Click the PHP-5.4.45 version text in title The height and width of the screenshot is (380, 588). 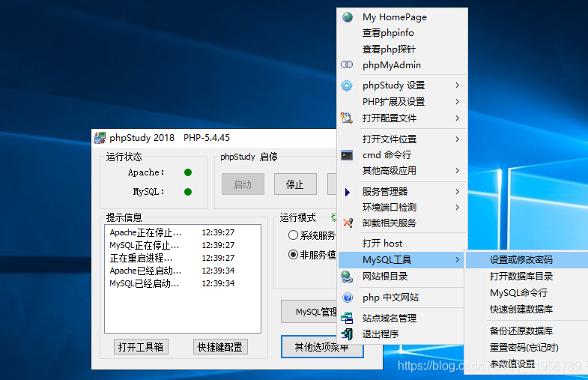pyautogui.click(x=207, y=138)
